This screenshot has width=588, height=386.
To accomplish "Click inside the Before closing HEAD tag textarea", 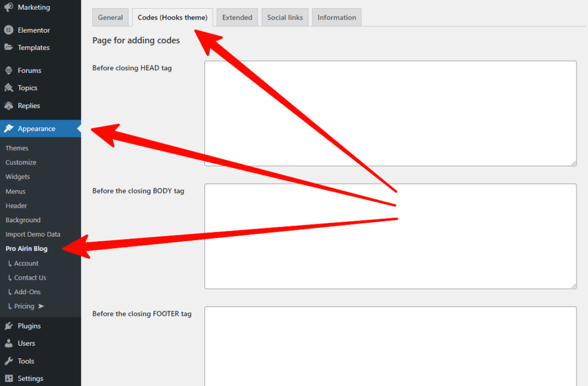I will pyautogui.click(x=390, y=113).
